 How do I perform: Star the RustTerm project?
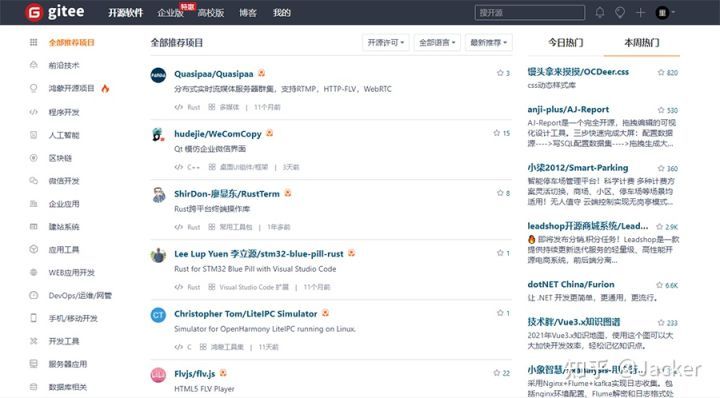[x=500, y=193]
